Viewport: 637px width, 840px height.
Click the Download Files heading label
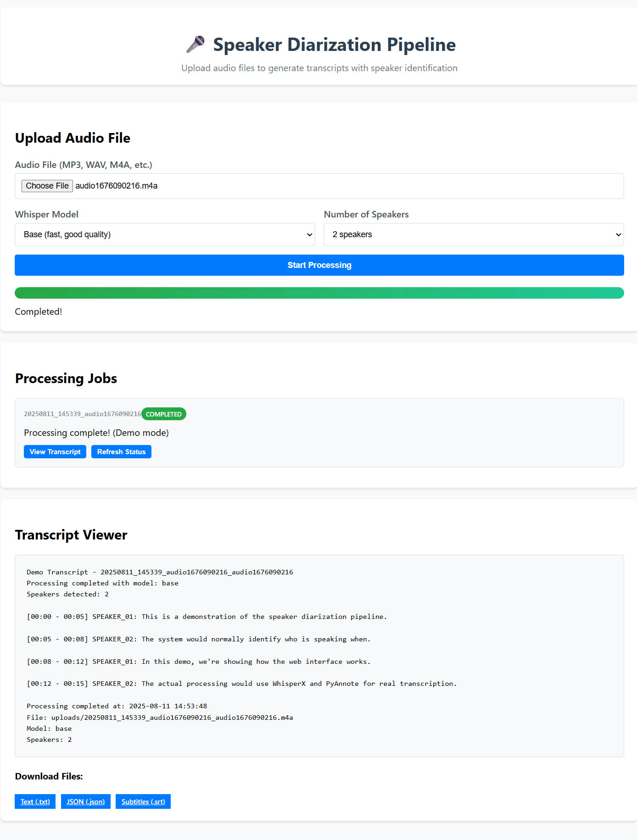(49, 776)
